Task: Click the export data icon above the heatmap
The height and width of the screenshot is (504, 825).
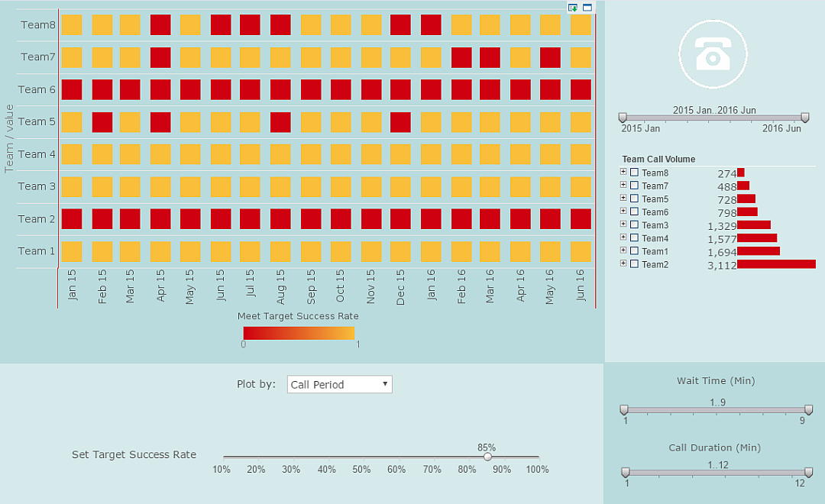Action: pyautogui.click(x=573, y=7)
